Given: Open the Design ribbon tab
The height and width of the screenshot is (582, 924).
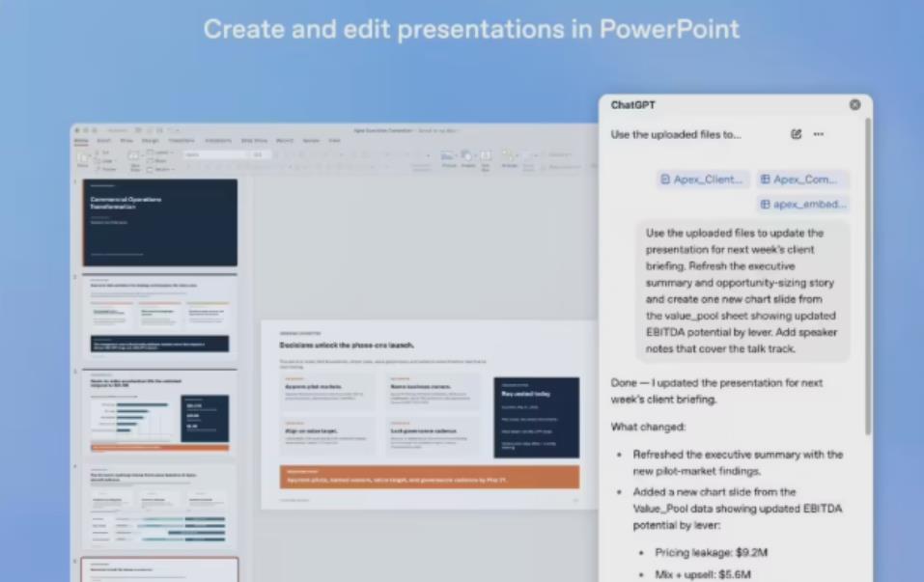Looking at the screenshot, I should pos(151,141).
